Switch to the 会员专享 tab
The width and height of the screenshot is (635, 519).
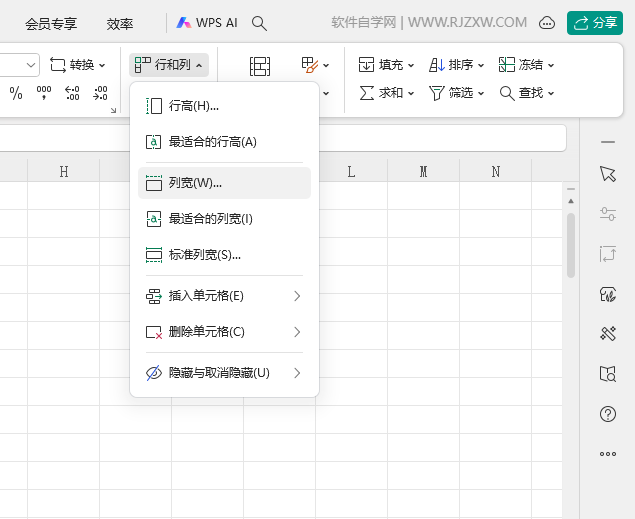tap(51, 24)
